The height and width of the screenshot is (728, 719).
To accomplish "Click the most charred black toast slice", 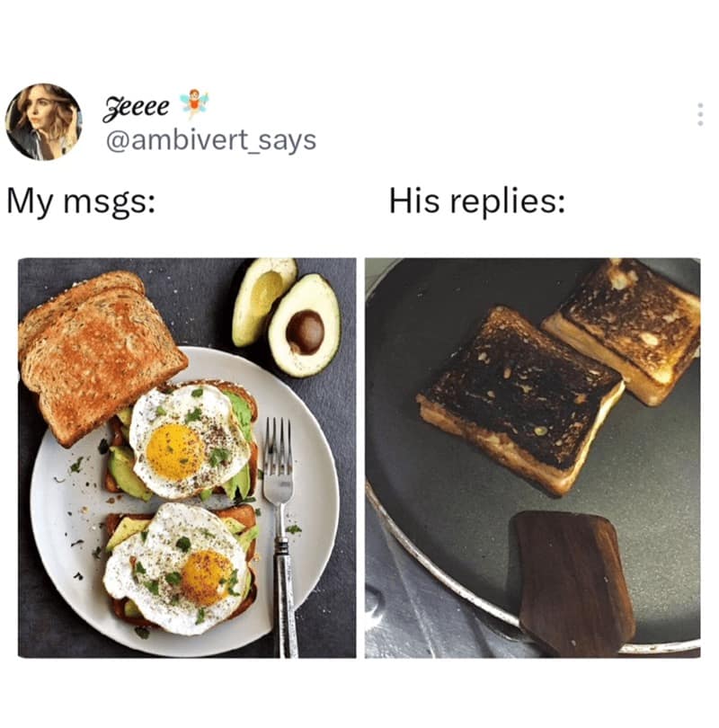I will coord(521,398).
